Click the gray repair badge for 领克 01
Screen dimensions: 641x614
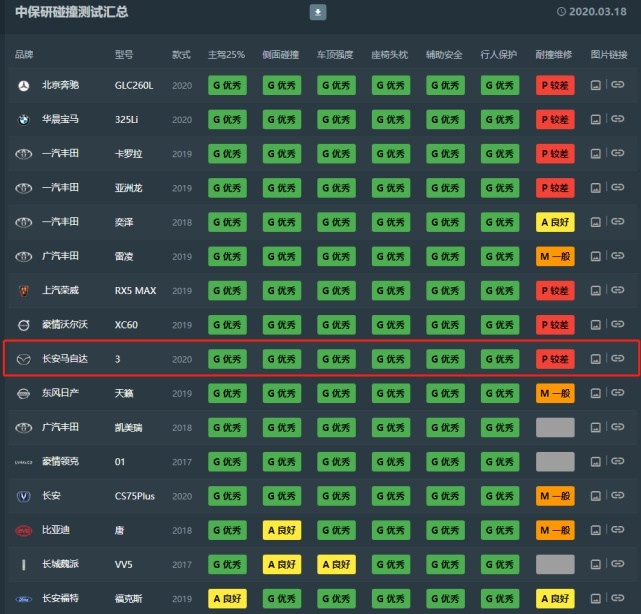pos(555,462)
